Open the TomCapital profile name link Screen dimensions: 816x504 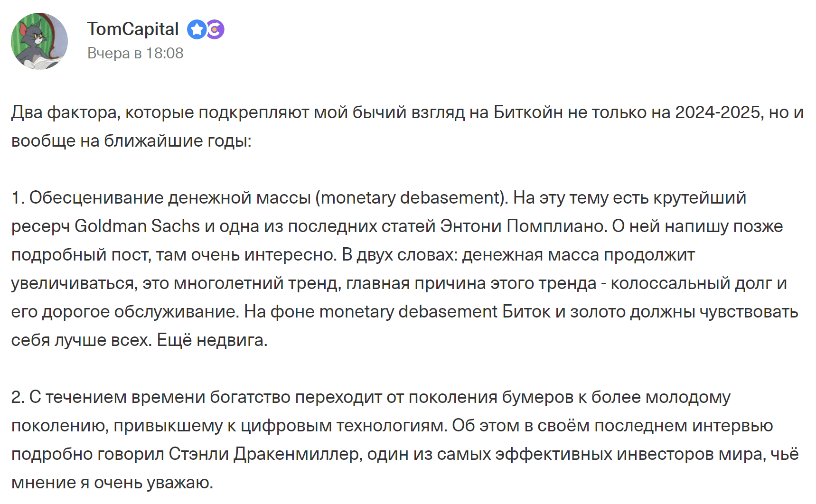[133, 29]
